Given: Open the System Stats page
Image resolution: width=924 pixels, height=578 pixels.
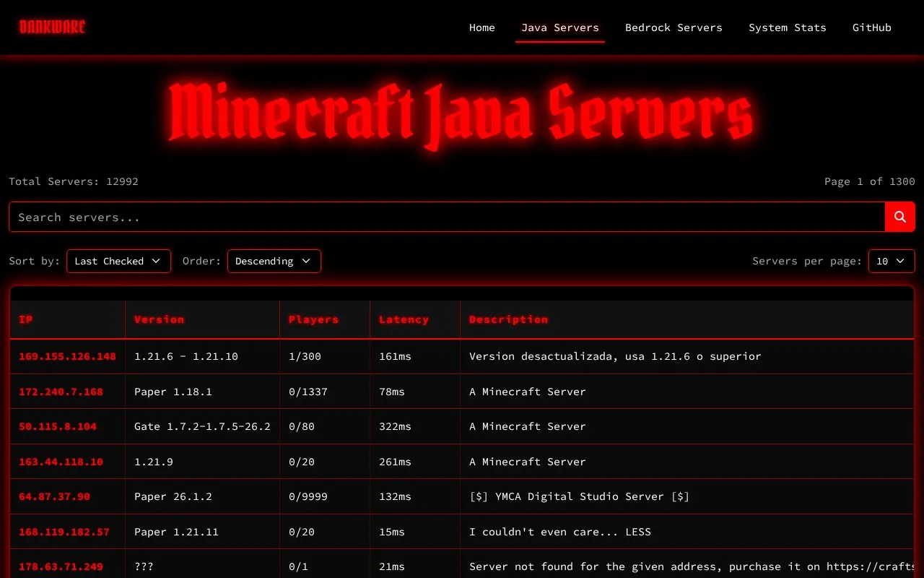Looking at the screenshot, I should point(788,27).
